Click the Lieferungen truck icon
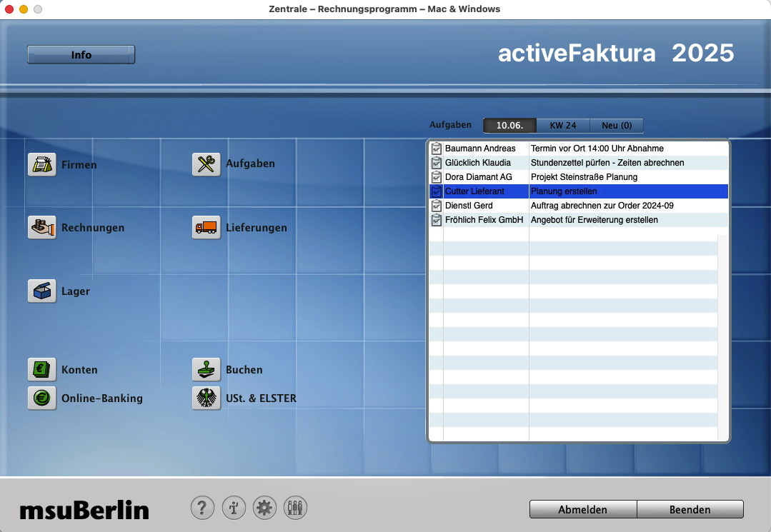The width and height of the screenshot is (771, 532). tap(207, 228)
